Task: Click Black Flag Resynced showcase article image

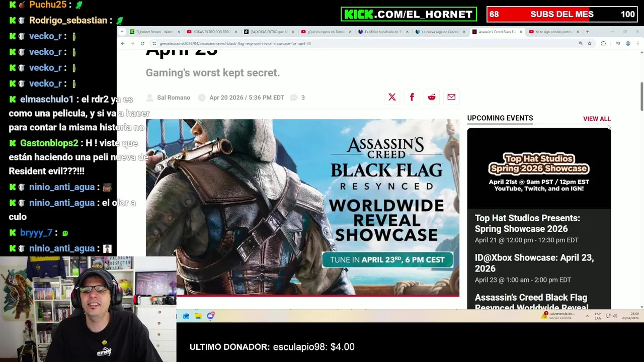Action: point(302,208)
